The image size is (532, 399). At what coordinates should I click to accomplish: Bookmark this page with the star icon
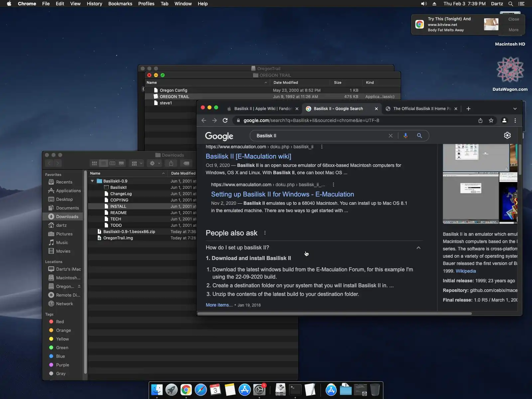tap(491, 120)
